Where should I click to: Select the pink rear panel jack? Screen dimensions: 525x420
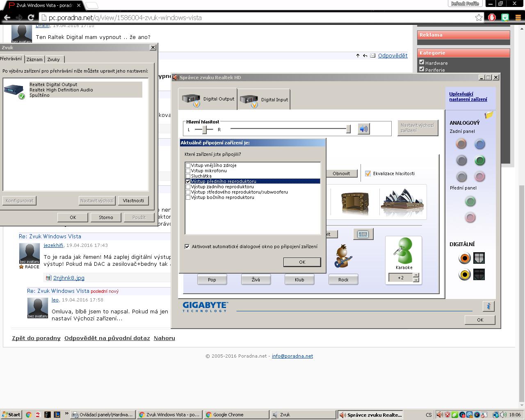coord(479,177)
